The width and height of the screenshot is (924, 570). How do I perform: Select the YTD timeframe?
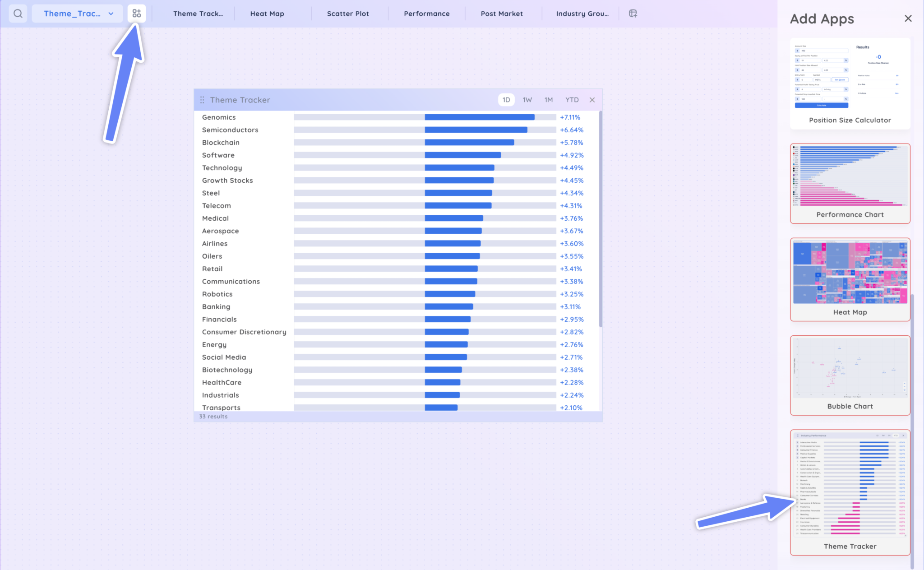click(572, 100)
